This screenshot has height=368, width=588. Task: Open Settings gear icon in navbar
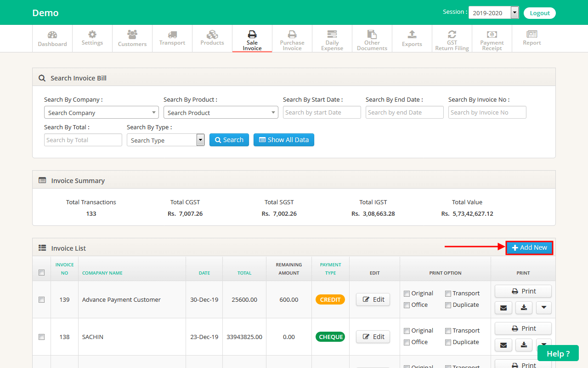tap(92, 34)
